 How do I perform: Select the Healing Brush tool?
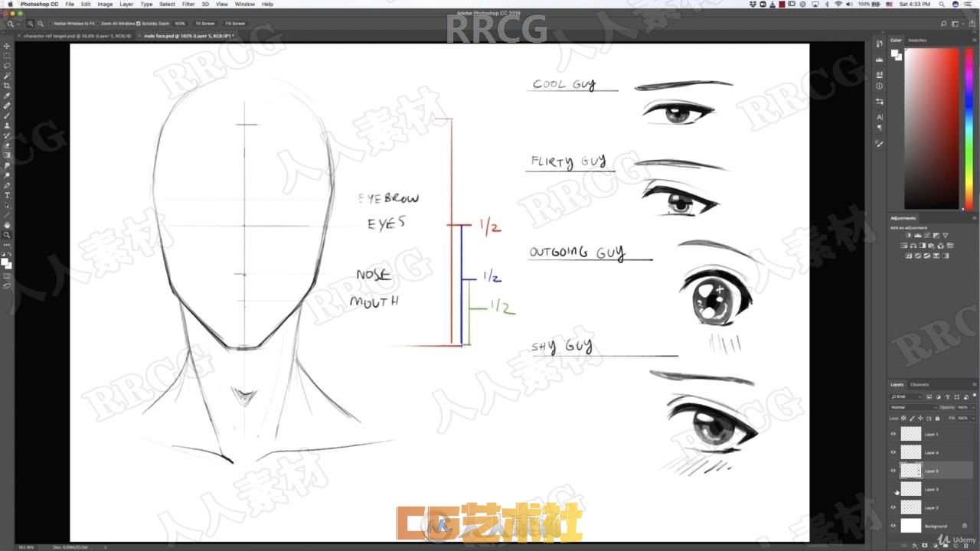8,106
